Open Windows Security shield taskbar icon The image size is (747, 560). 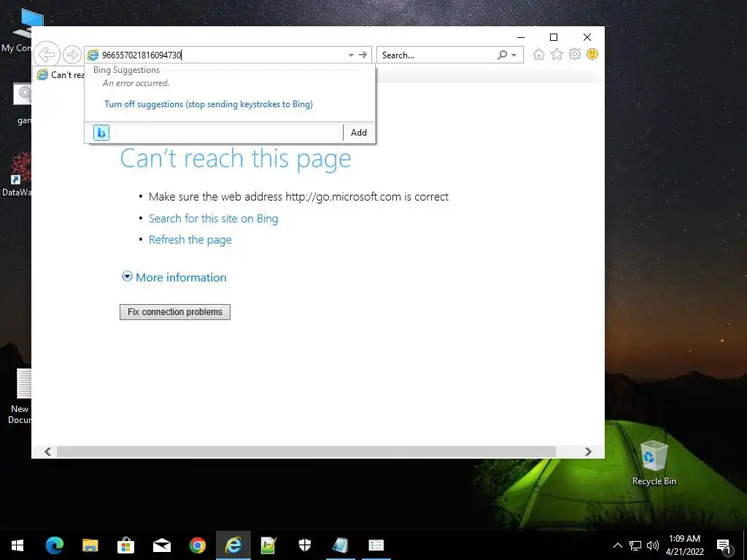[305, 545]
